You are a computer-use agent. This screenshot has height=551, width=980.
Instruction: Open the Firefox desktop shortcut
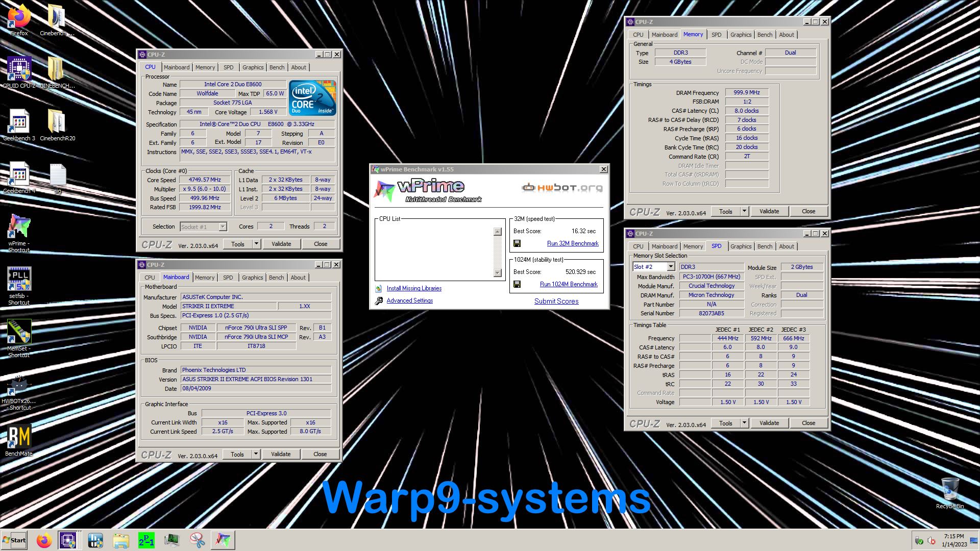click(x=19, y=19)
